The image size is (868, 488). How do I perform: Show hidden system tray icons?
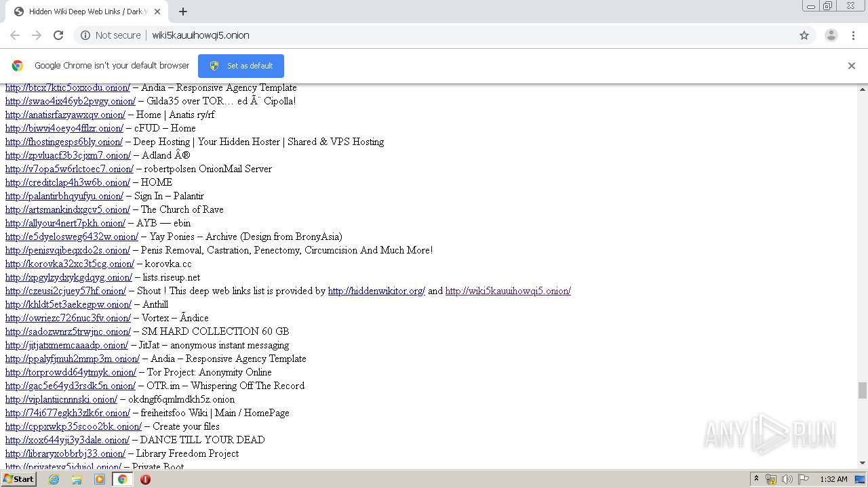(x=756, y=479)
